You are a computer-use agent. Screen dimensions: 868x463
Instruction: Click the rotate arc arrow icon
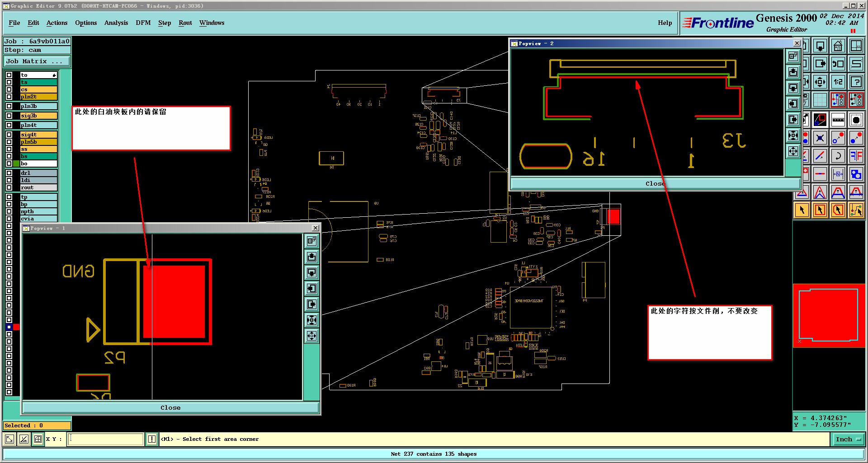(838, 156)
